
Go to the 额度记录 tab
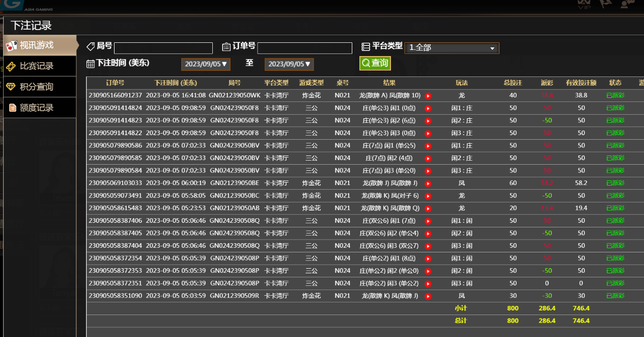point(37,108)
